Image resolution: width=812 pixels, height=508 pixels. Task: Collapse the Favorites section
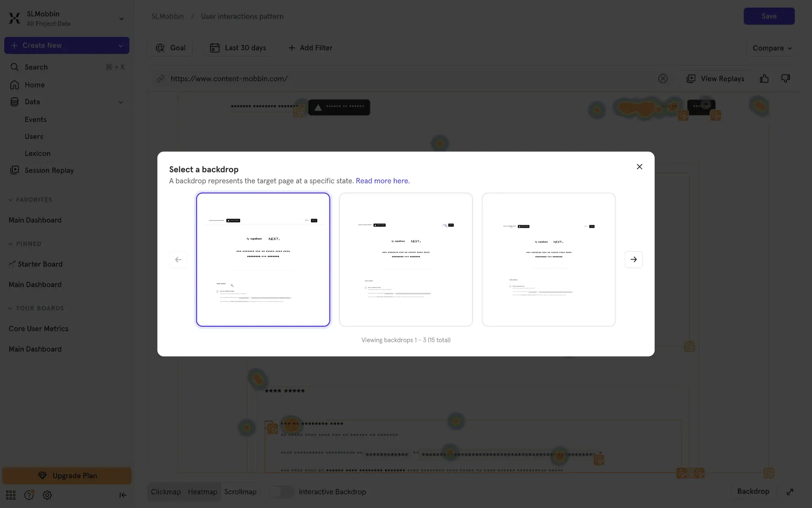11,200
